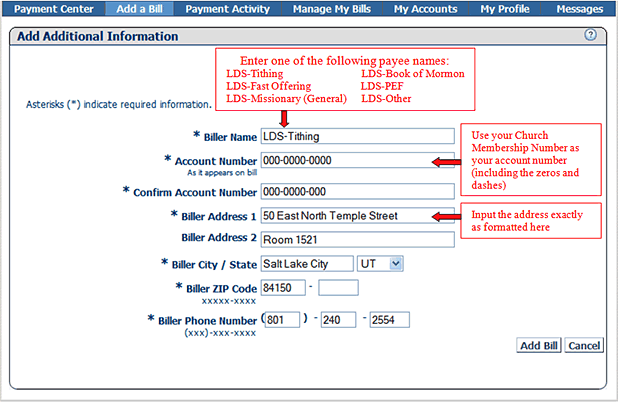The image size is (618, 402).
Task: Open the help question mark icon
Action: click(590, 35)
